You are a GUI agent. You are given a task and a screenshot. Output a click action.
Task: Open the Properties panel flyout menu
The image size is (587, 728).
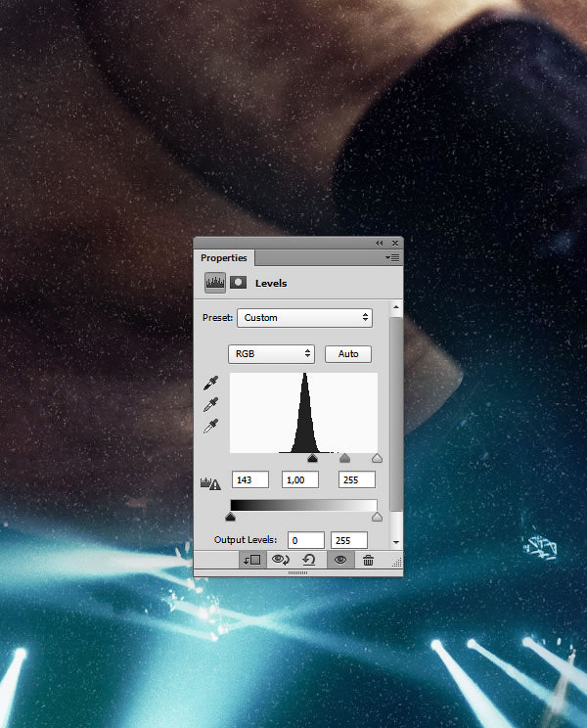[392, 257]
